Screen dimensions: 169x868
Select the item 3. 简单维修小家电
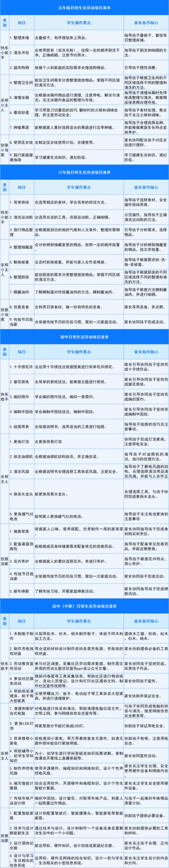(x=21, y=741)
